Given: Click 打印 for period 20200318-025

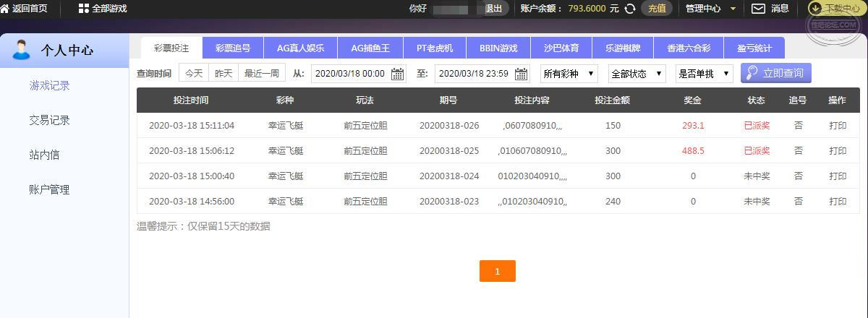Looking at the screenshot, I should 838,150.
